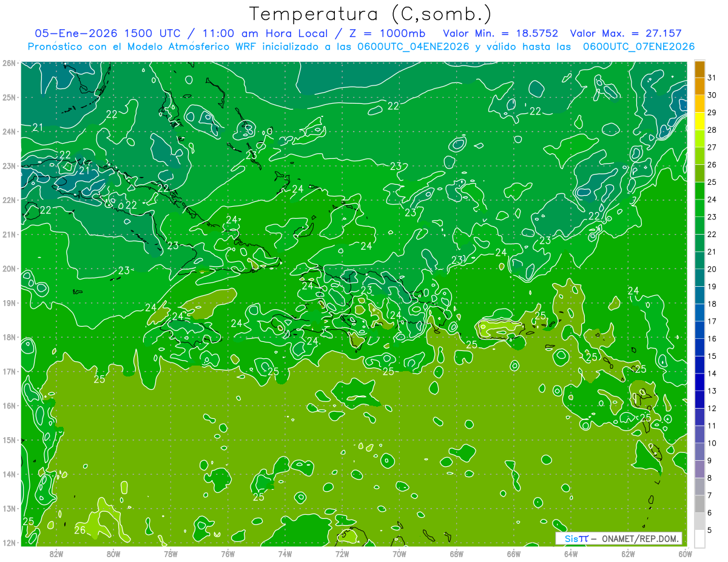The height and width of the screenshot is (562, 728).
Task: Click the 14N latitude axis label
Action: pos(8,474)
